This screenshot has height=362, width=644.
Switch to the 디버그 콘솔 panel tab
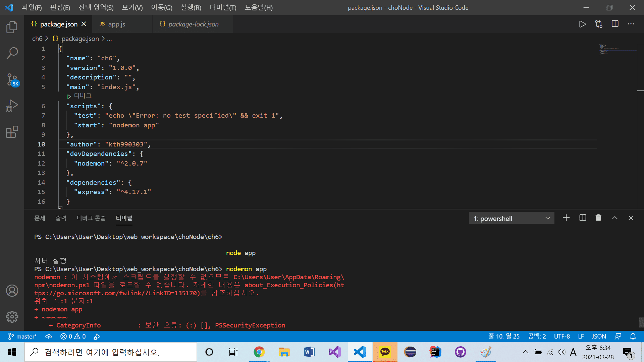click(x=91, y=218)
